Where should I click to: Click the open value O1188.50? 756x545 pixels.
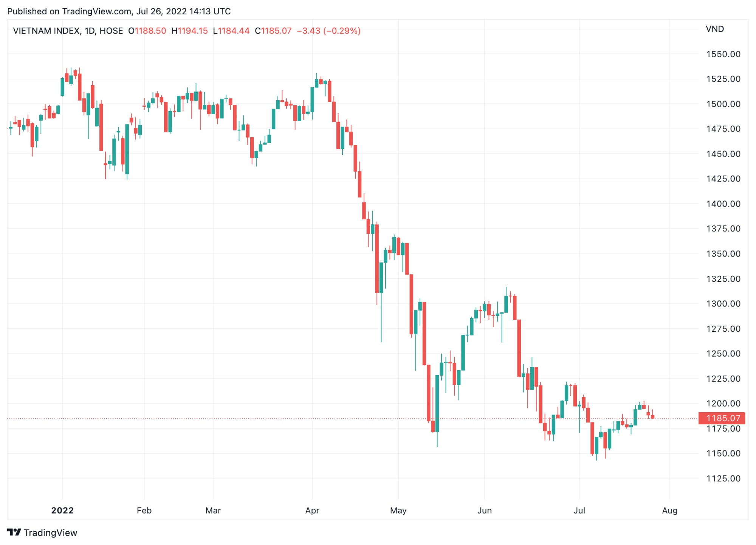point(147,31)
